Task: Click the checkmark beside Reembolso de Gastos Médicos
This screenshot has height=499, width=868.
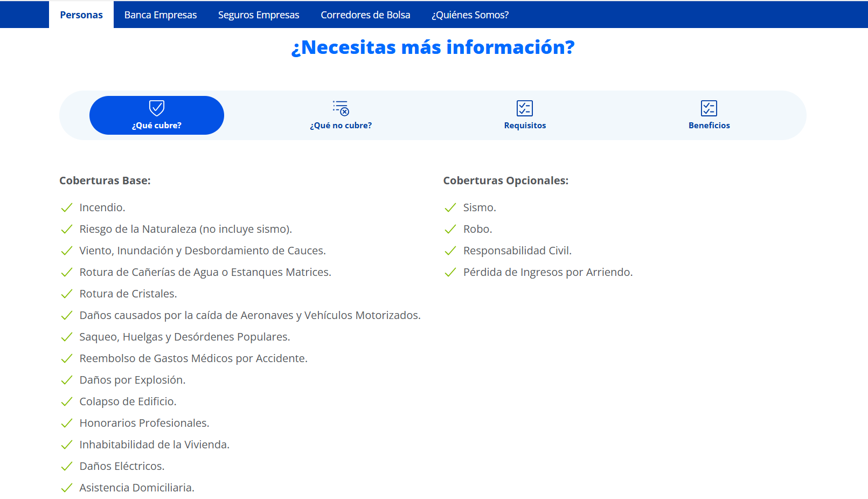Action: point(67,359)
